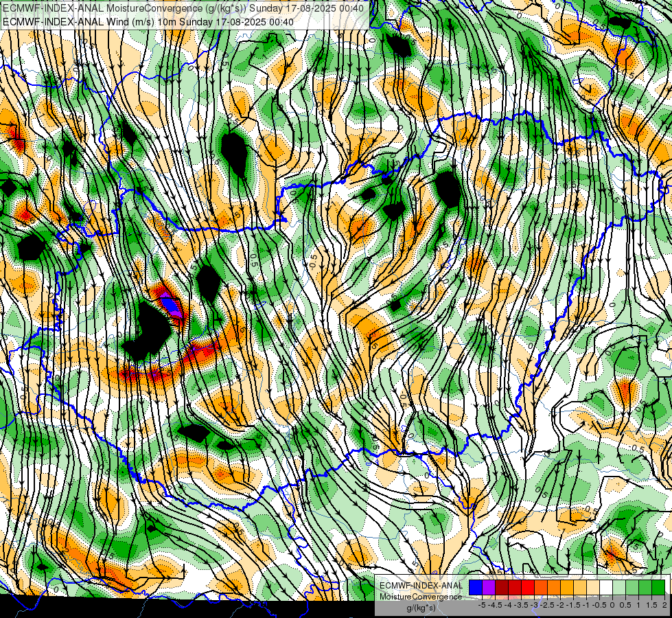Click the MoistureConvergence title line at top
The width and height of the screenshot is (672, 618).
pos(183,8)
